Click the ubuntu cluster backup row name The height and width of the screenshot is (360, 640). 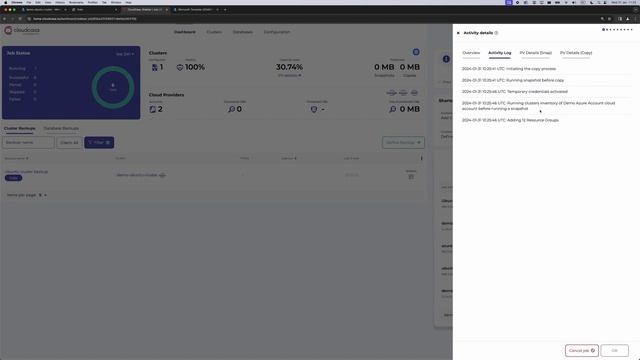tap(26, 172)
